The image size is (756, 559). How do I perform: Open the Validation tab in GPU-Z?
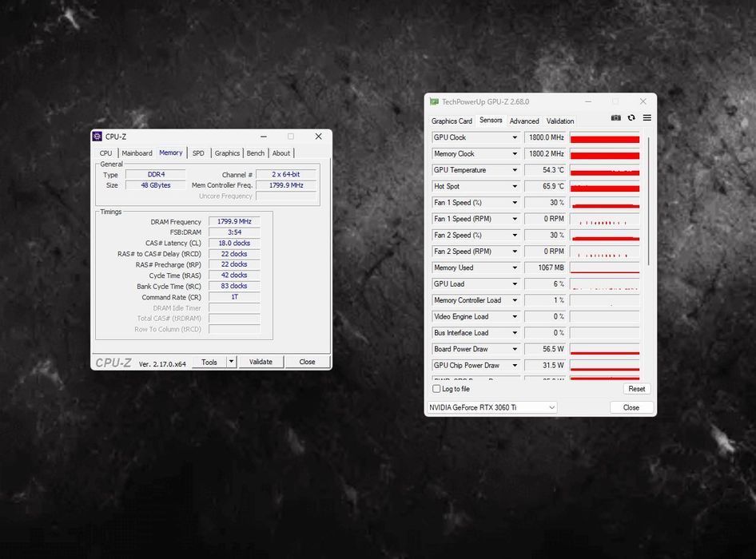559,121
